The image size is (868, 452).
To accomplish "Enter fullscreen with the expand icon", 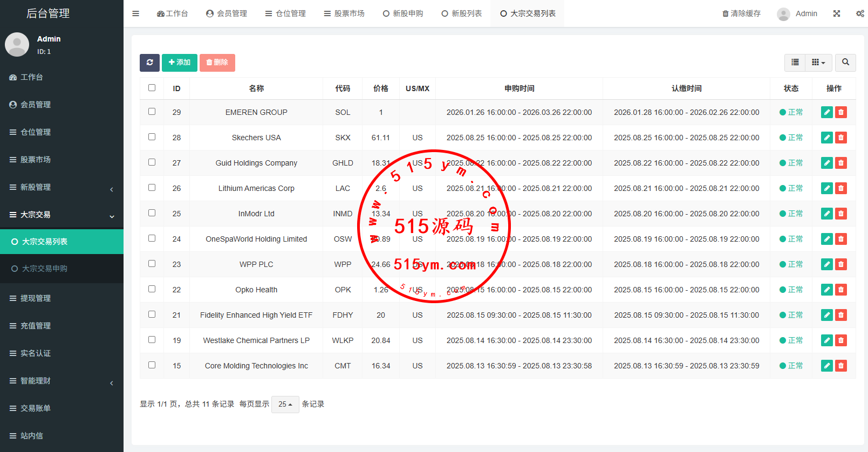I will tap(836, 13).
